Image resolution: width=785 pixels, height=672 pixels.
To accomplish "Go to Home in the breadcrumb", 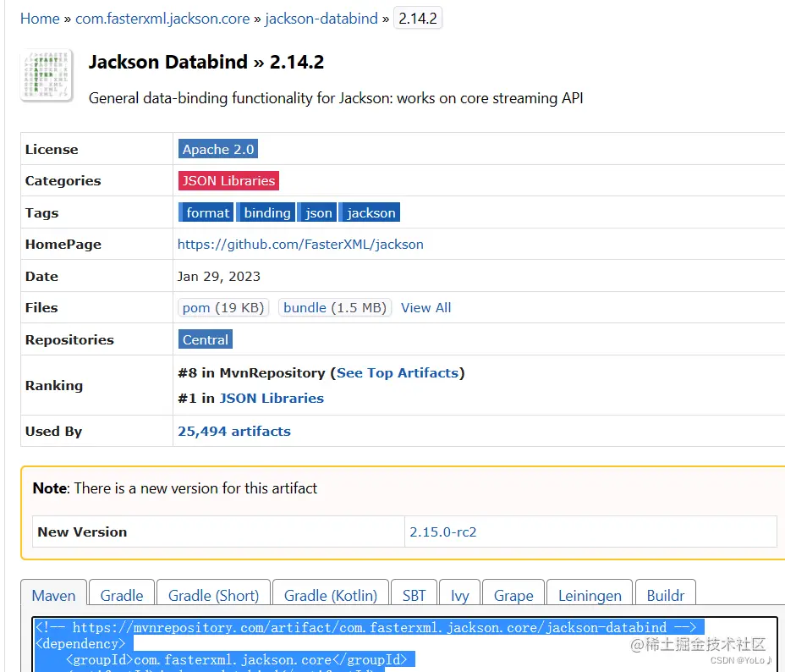I will point(40,19).
